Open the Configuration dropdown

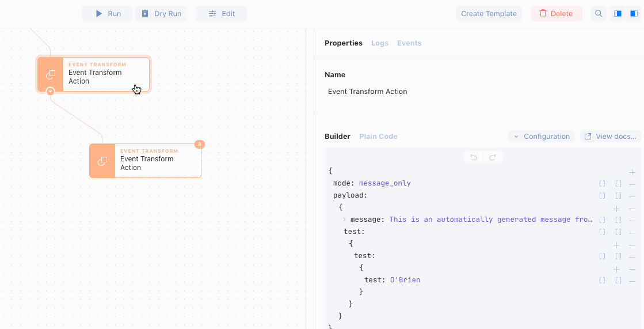tap(542, 137)
